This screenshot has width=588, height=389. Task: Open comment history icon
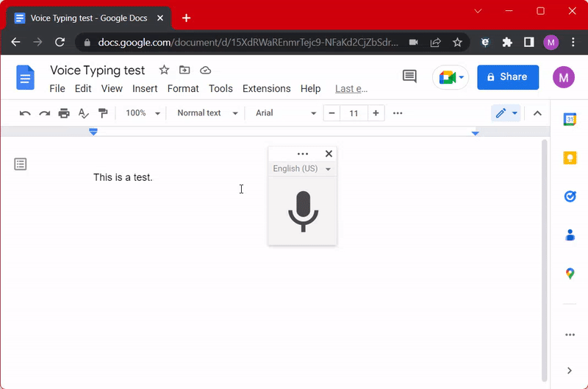[409, 76]
